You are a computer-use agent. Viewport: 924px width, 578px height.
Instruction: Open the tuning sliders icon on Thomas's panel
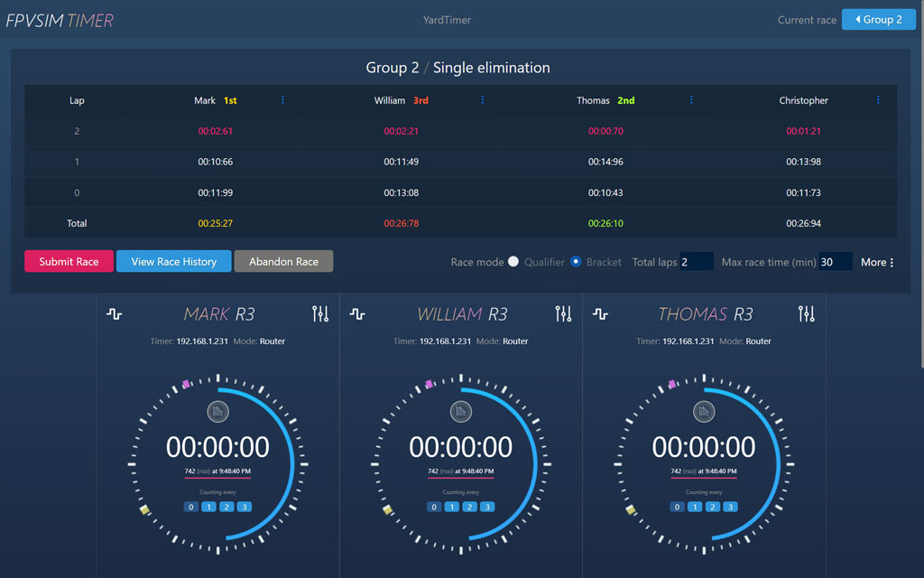[806, 313]
